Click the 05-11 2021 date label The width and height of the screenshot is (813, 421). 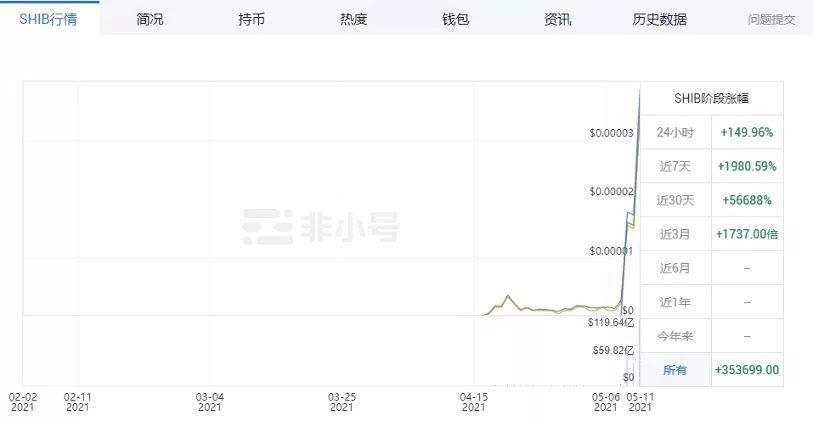tap(639, 402)
